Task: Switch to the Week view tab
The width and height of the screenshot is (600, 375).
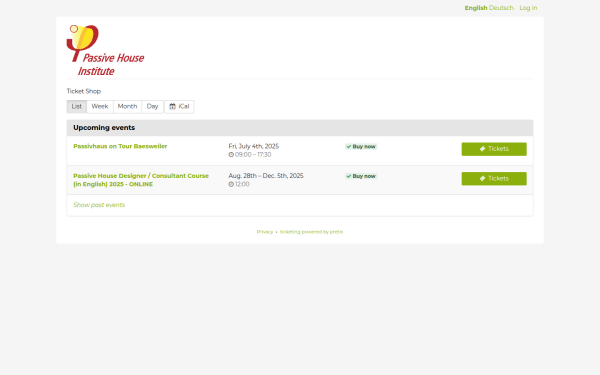Action: (100, 106)
